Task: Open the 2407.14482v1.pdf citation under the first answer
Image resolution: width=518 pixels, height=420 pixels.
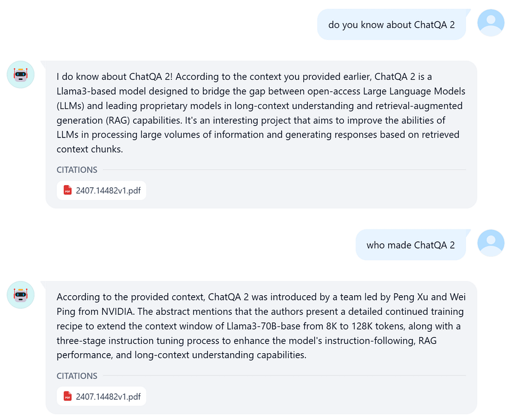Action: click(101, 191)
